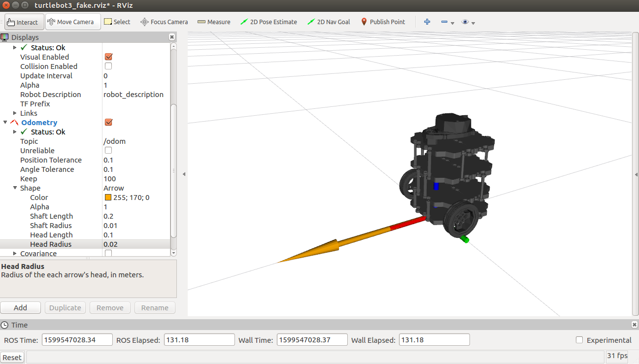
Task: Click the Time panel clock icon
Action: (5, 325)
